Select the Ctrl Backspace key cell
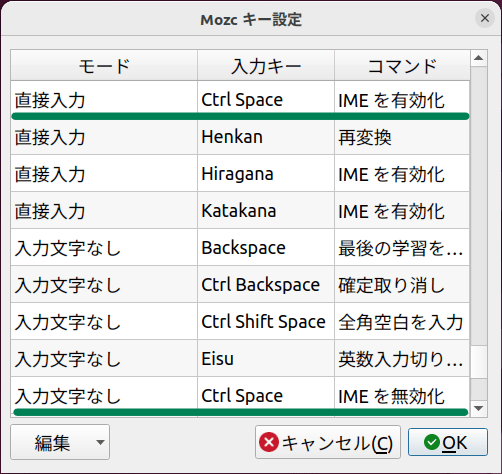Screen dimensions: 502x474 [266, 284]
